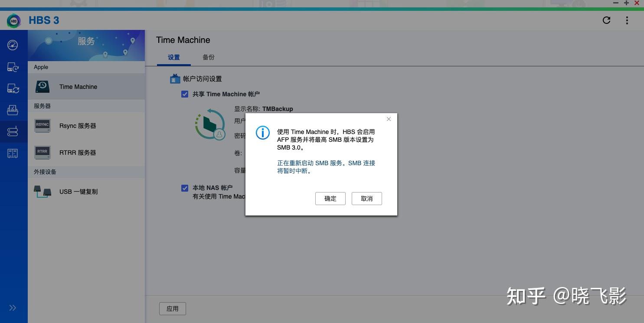Select the services sidebar icon

coord(13,132)
